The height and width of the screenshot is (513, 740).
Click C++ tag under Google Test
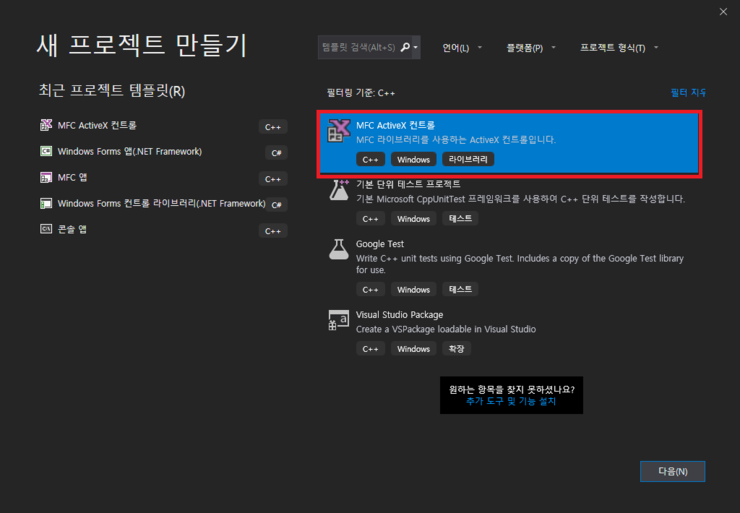click(x=370, y=290)
